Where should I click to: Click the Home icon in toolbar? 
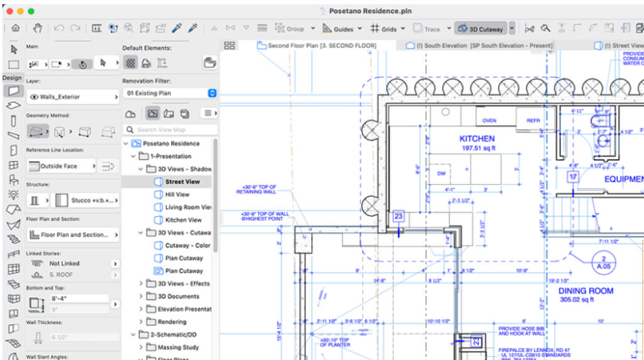(x=15, y=28)
